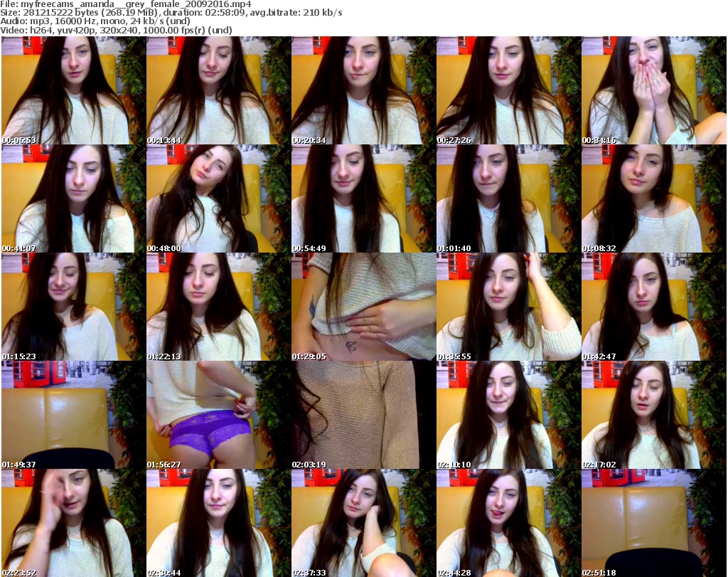Open the frame stamped 00:48:00
The height and width of the screenshot is (577, 728).
coord(219,198)
